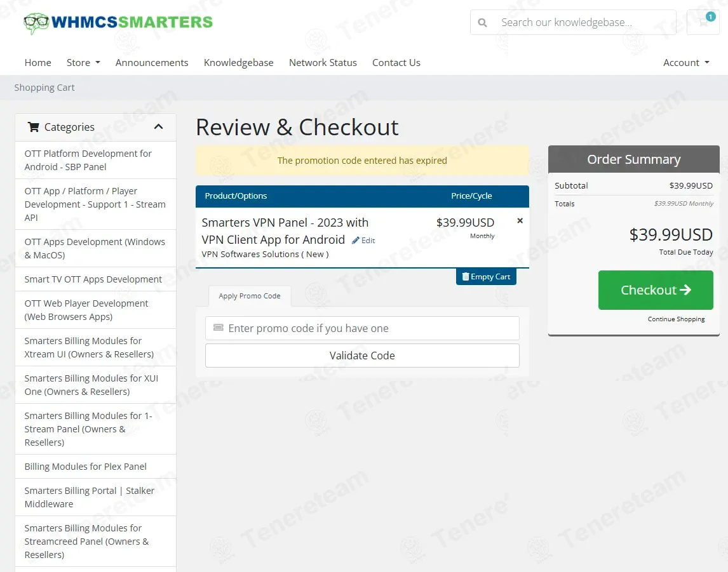Select the Apply Promo Code tab
The width and height of the screenshot is (728, 572).
click(x=250, y=296)
